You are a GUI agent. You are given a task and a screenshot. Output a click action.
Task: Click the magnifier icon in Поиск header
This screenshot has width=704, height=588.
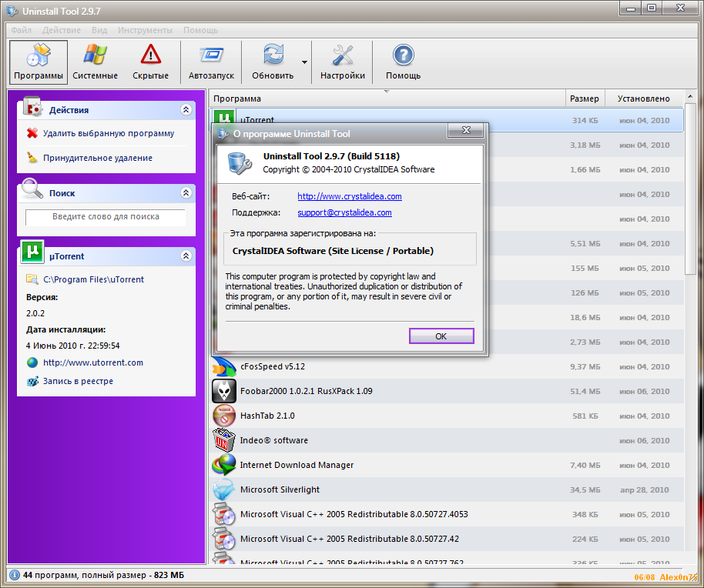pyautogui.click(x=32, y=189)
